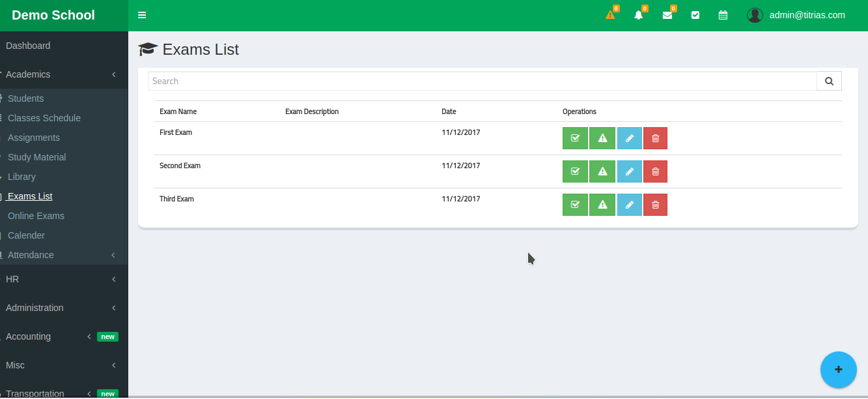868x399 pixels.
Task: Go to Demo School home title
Action: point(53,15)
